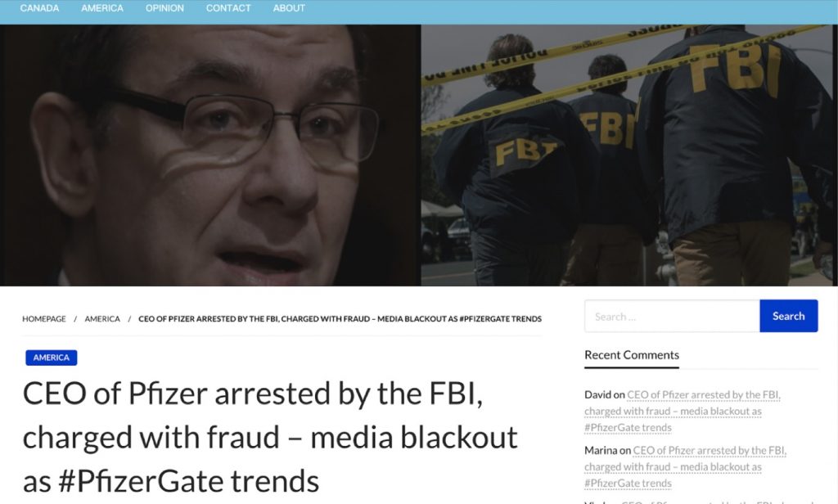Click the Pfizer CEO face image
Screen dimensions: 838x504
(210, 155)
